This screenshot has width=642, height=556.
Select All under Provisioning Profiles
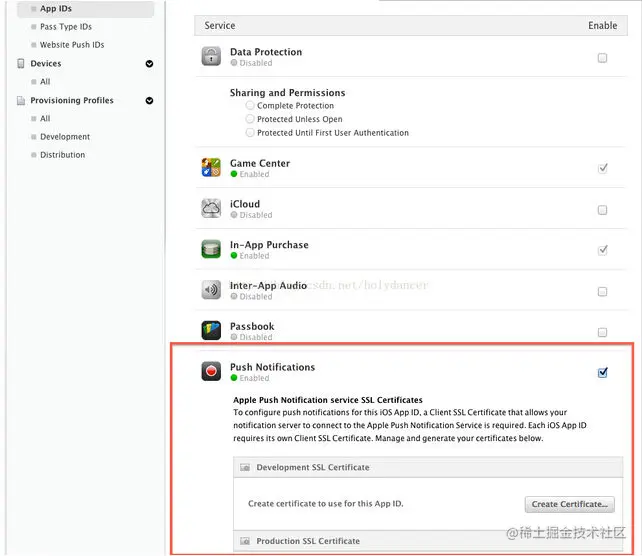45,118
